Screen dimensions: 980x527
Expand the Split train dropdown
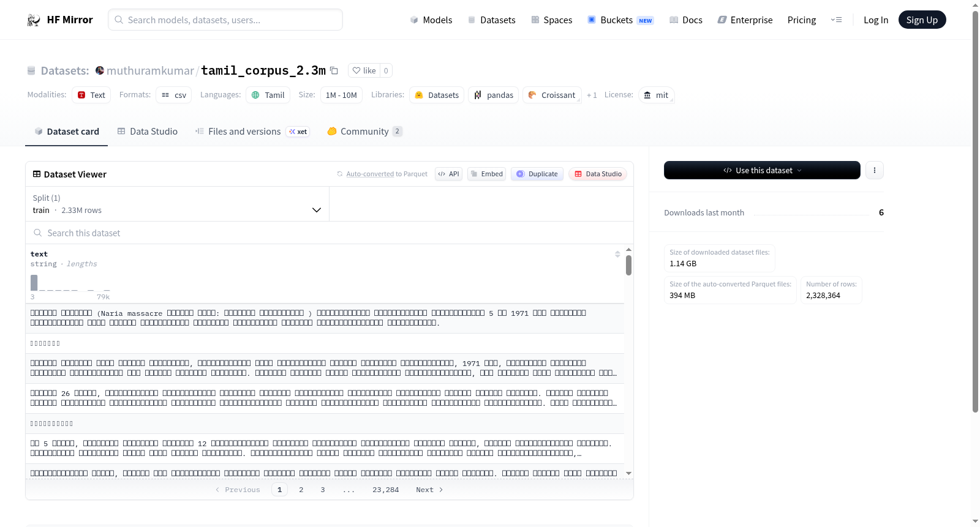click(178, 204)
